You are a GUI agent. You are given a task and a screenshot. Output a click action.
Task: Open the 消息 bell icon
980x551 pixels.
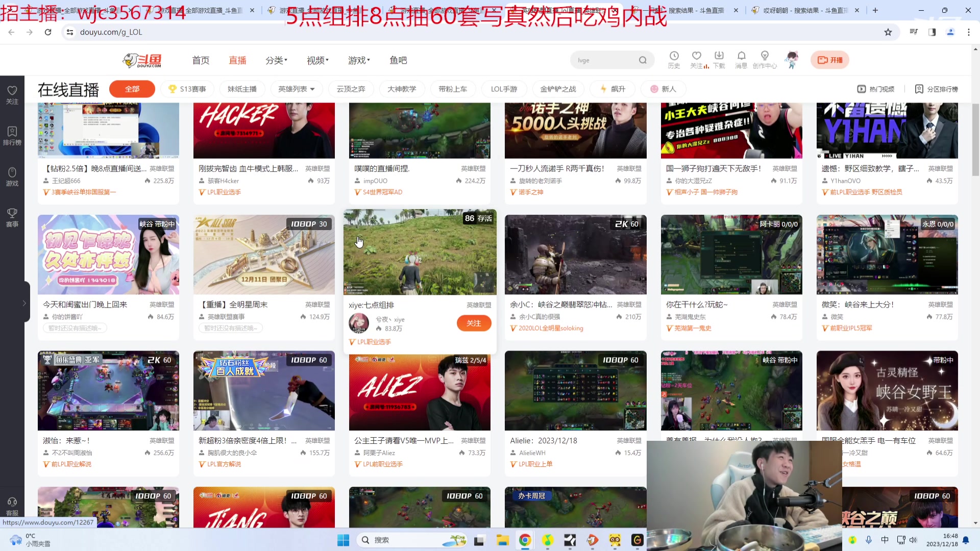pyautogui.click(x=741, y=60)
